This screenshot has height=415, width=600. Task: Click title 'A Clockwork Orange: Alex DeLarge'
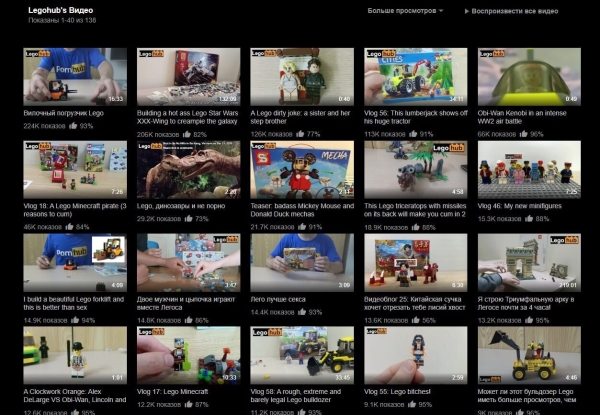point(75,396)
